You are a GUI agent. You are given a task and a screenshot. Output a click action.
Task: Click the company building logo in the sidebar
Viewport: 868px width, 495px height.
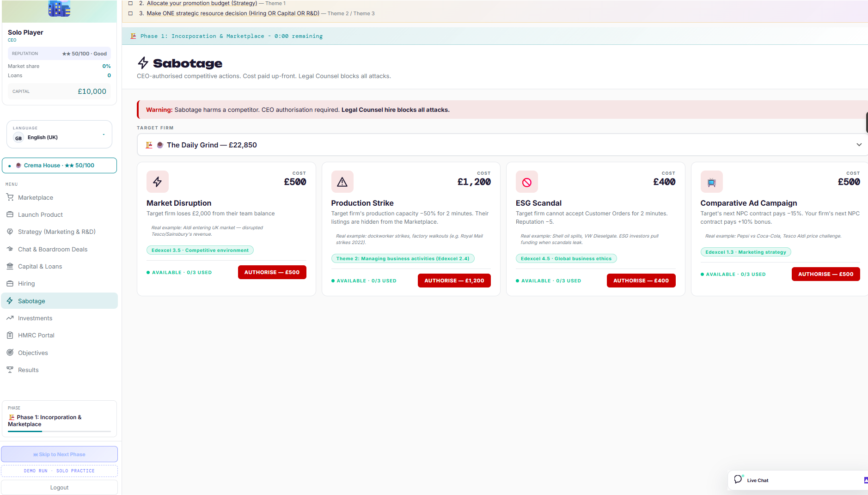pos(59,8)
